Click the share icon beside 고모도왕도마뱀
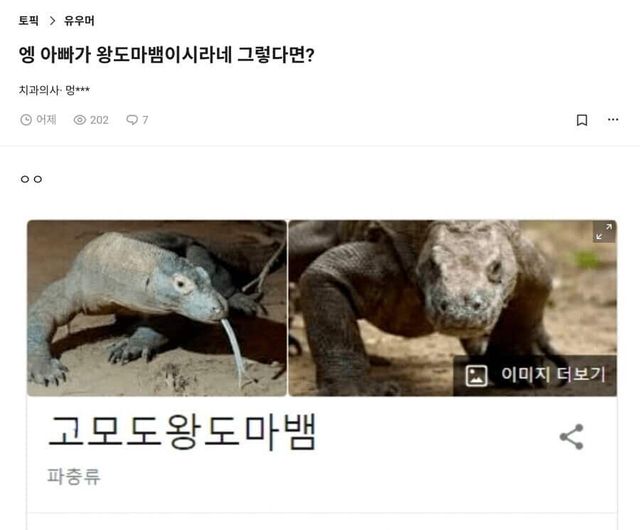The height and width of the screenshot is (530, 640). (x=571, y=437)
